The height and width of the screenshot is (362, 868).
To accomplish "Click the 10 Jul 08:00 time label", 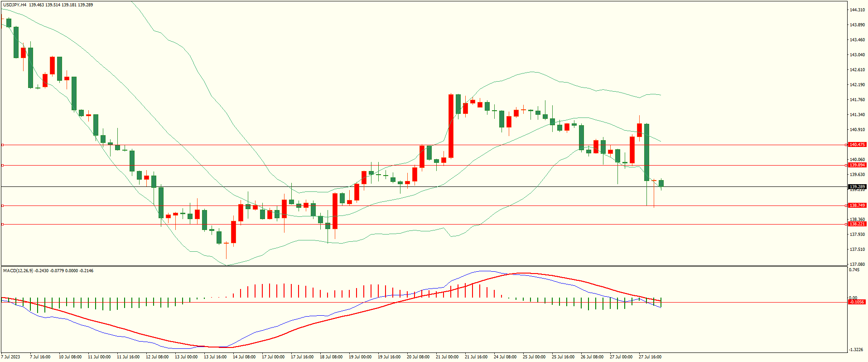I will (70, 357).
